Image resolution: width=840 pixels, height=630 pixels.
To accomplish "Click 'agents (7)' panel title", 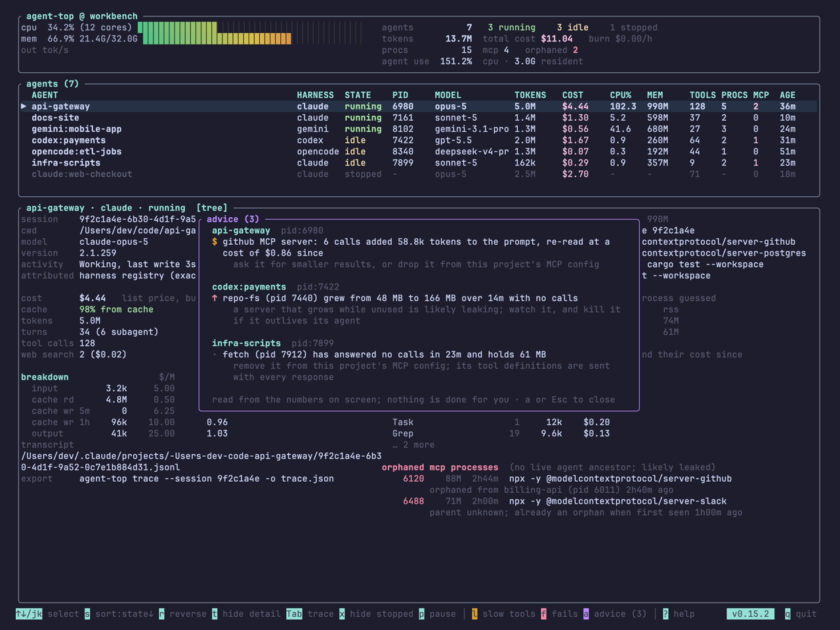I will click(x=52, y=83).
